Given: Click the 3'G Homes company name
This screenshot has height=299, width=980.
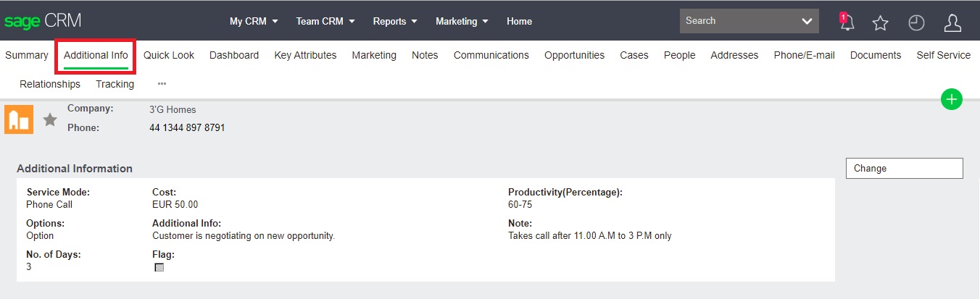Looking at the screenshot, I should [173, 110].
